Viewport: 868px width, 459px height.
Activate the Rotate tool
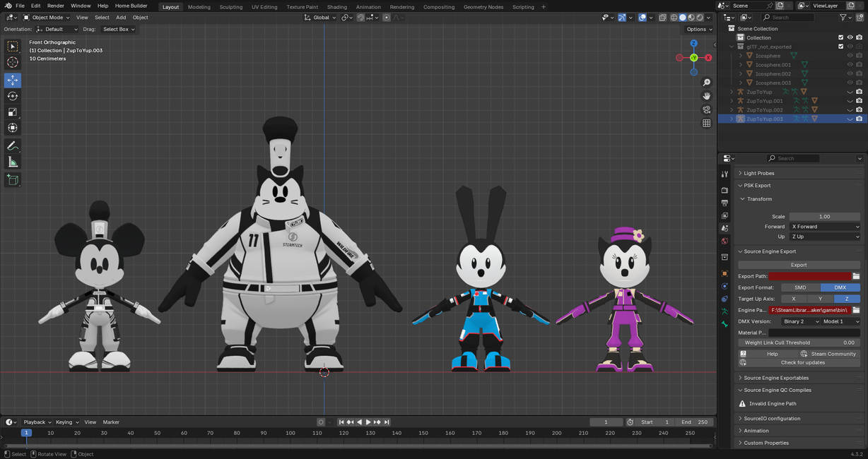(x=13, y=96)
